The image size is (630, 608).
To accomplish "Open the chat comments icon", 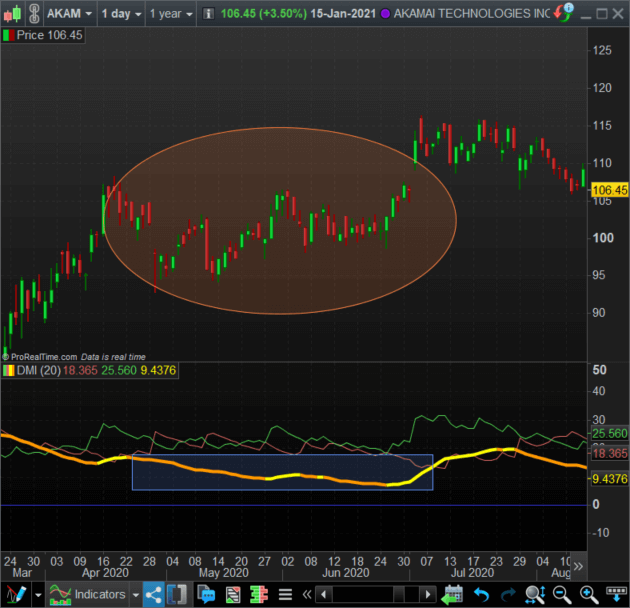I will pos(207,594).
